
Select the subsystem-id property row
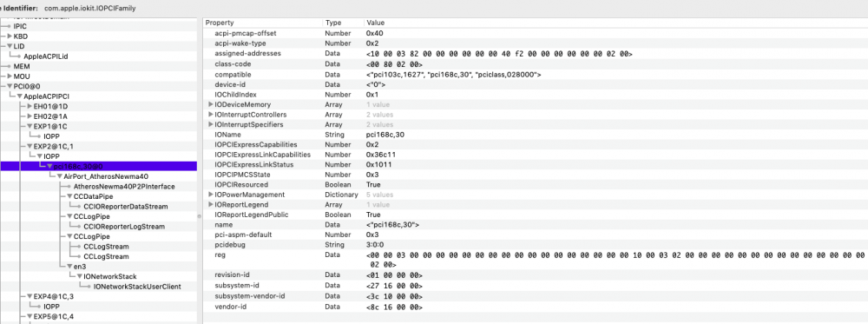[536, 285]
